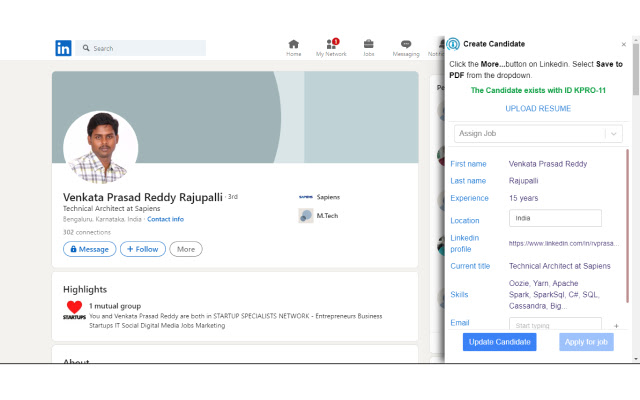Open the Jobs briefcase icon
The width and height of the screenshot is (640, 400).
click(369, 44)
